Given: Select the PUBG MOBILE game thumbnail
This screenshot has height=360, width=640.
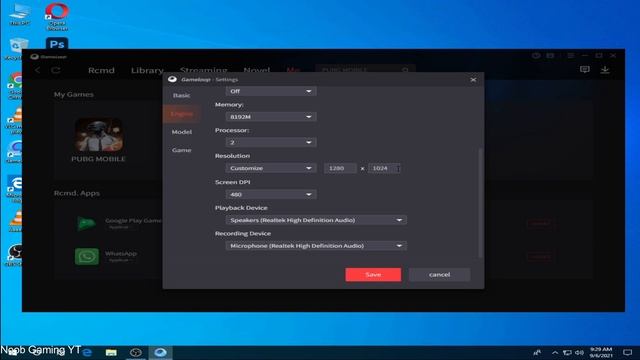Looking at the screenshot, I should tap(98, 135).
